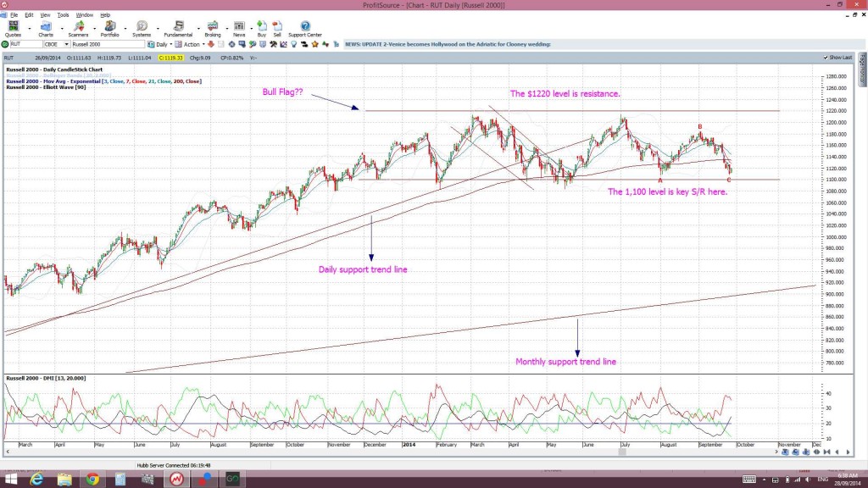868x488 pixels.
Task: Open the Windows Start button
Action: [10, 480]
